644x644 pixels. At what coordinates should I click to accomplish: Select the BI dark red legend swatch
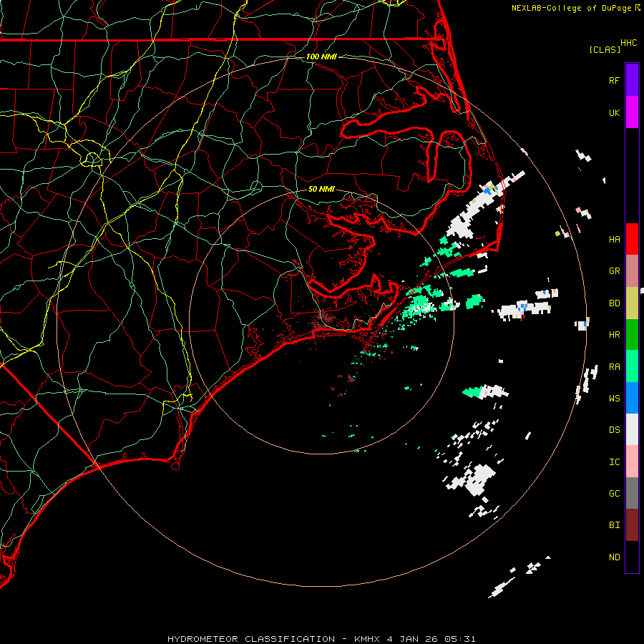pos(632,525)
